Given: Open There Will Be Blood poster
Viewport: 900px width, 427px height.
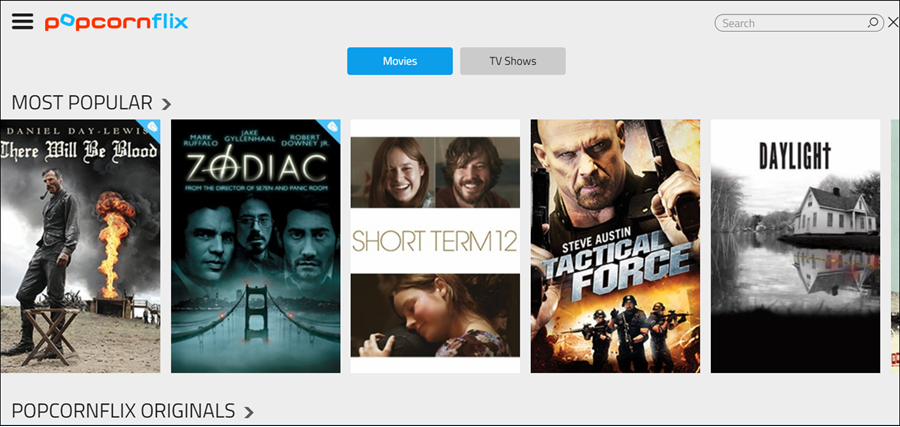Looking at the screenshot, I should coord(80,246).
